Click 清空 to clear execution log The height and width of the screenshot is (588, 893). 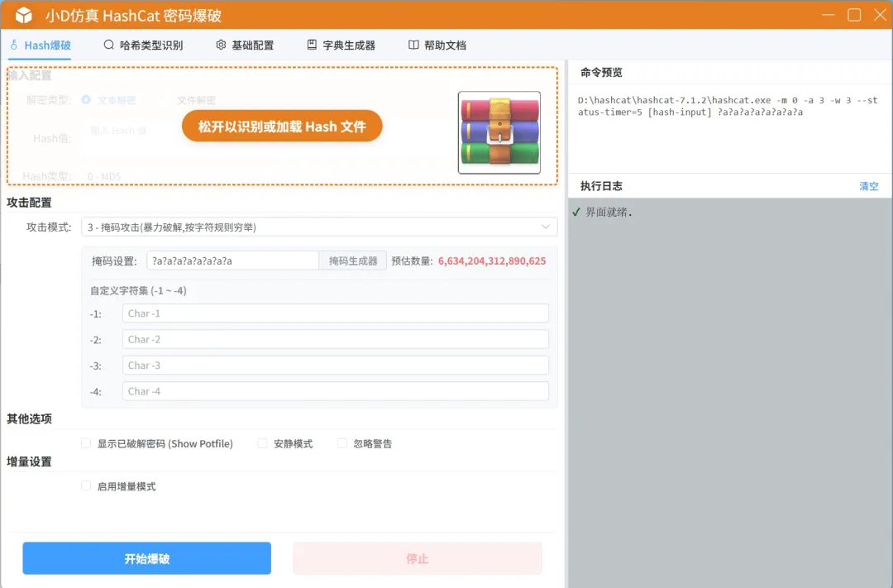click(x=868, y=186)
